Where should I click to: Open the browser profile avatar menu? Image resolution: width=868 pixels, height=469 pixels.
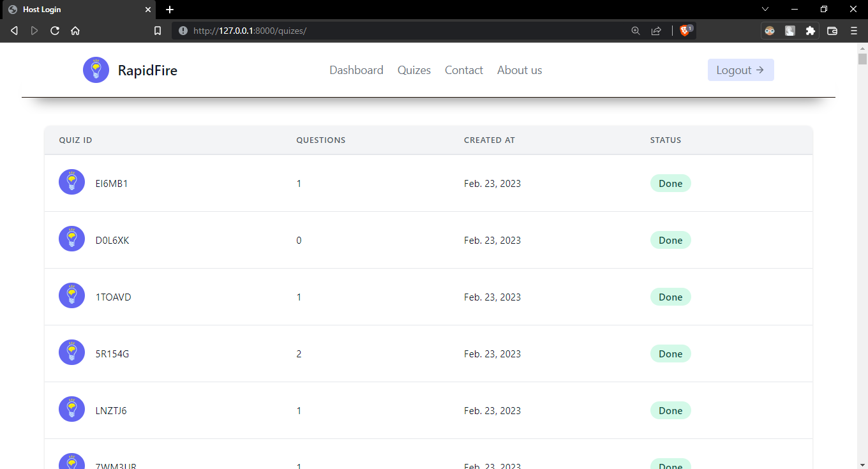[769, 30]
